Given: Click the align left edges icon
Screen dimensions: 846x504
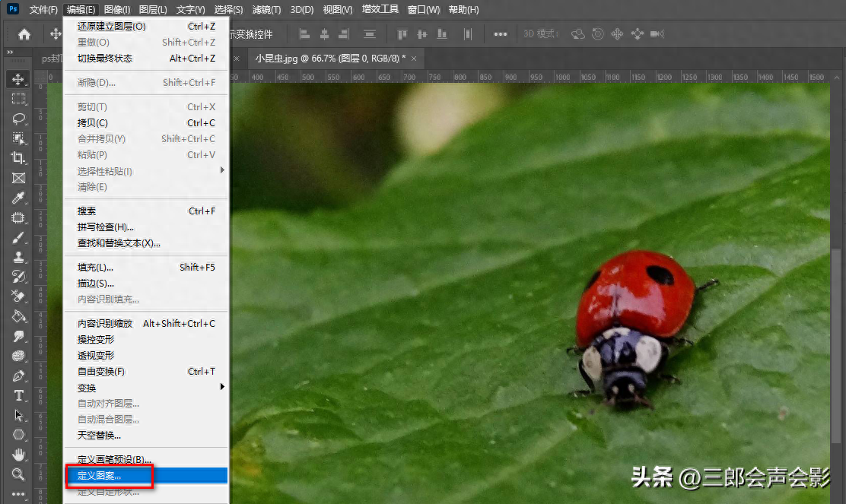Looking at the screenshot, I should coord(305,34).
